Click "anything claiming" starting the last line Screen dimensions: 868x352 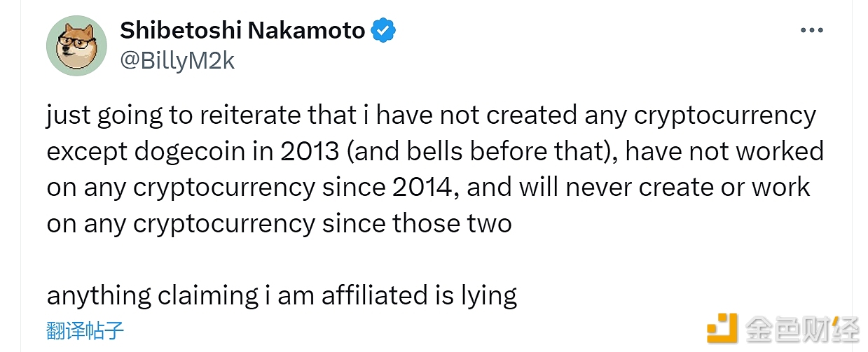tap(153, 296)
